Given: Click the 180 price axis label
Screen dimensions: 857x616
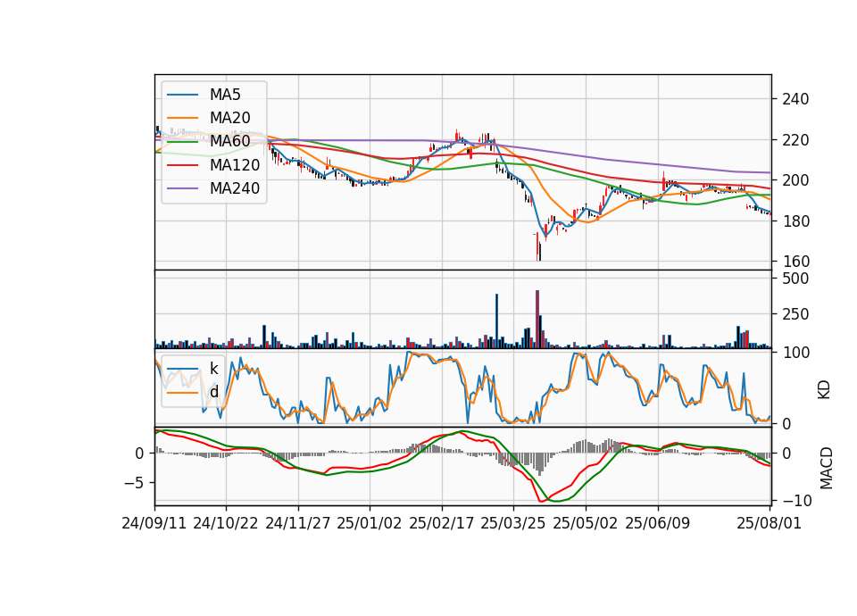Looking at the screenshot, I should [795, 221].
